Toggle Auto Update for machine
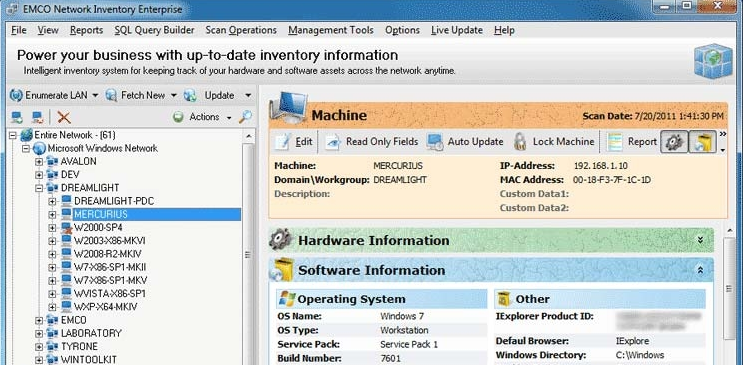Viewport: 743px width, 365px height. click(x=464, y=142)
